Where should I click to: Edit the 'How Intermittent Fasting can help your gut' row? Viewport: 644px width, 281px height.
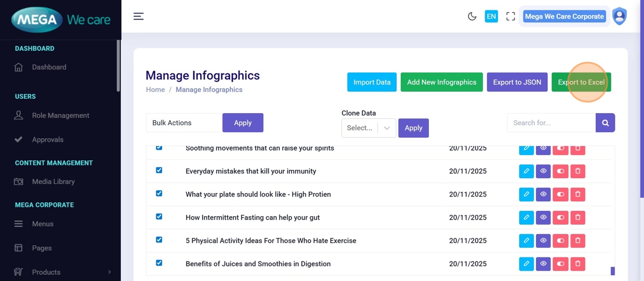click(x=526, y=218)
